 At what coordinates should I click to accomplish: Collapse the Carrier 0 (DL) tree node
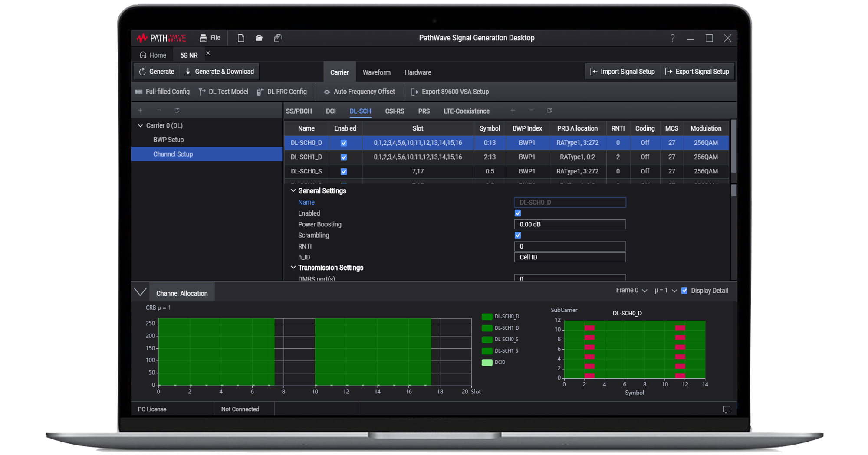[x=140, y=125]
